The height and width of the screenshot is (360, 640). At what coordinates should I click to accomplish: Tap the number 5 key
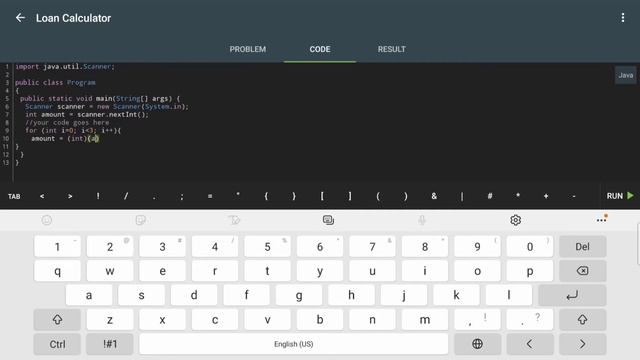(267, 247)
